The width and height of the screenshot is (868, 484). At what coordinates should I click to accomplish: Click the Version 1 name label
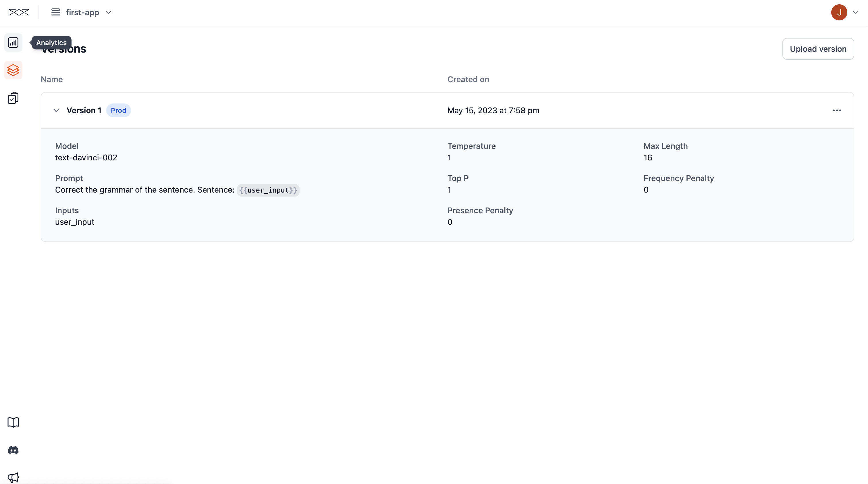(x=84, y=110)
